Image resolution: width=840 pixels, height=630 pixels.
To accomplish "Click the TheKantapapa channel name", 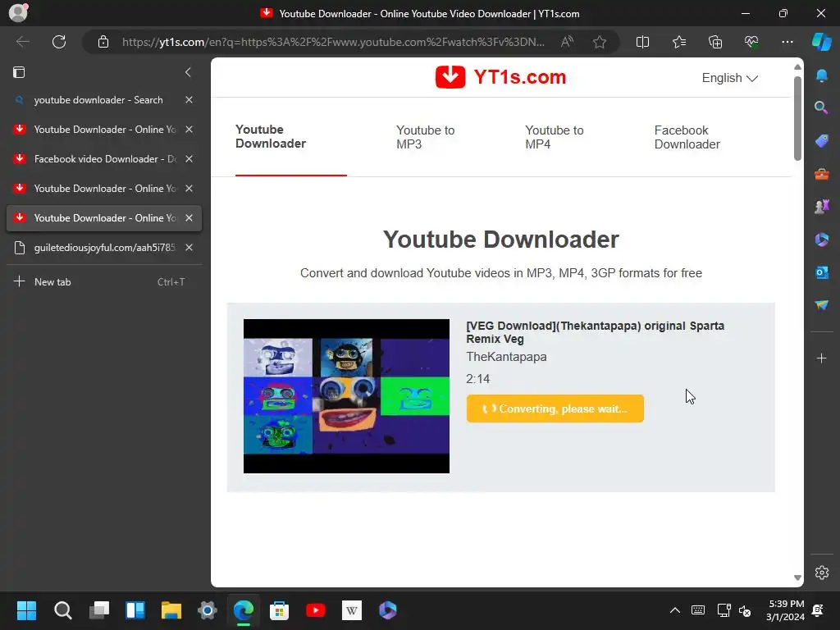I will (506, 357).
